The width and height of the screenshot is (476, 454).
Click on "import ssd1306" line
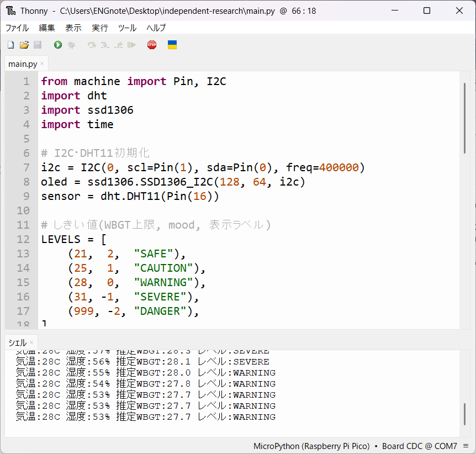87,110
